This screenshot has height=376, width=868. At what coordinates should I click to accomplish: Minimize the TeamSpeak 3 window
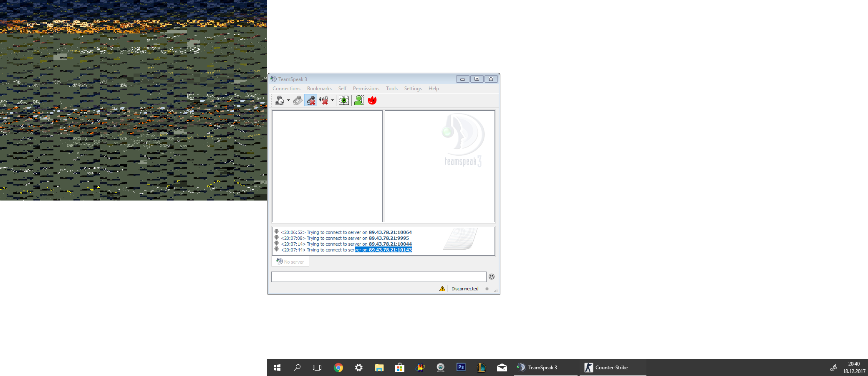pyautogui.click(x=462, y=79)
